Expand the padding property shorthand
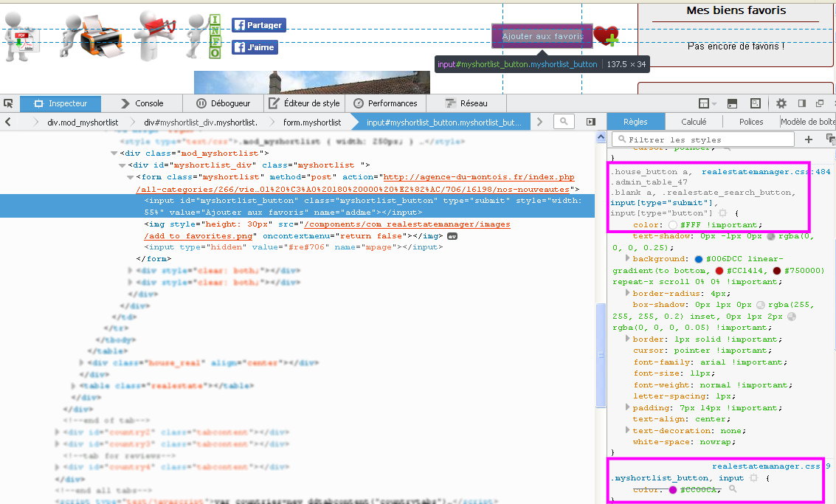This screenshot has height=504, width=836. point(627,407)
